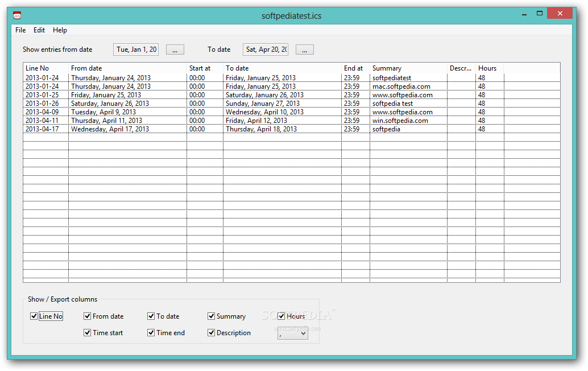Click the Hours column header
This screenshot has width=588, height=371.
click(x=490, y=68)
